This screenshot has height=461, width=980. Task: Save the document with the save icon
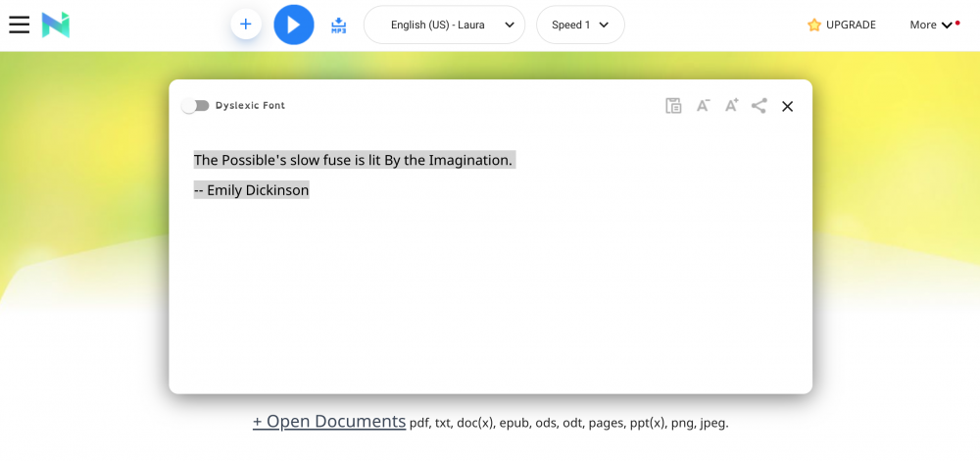coord(673,106)
